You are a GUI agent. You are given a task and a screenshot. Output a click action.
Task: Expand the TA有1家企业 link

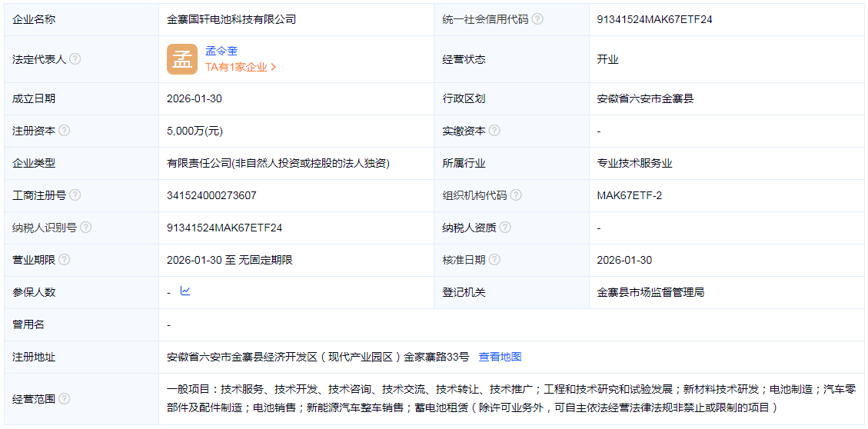[240, 67]
